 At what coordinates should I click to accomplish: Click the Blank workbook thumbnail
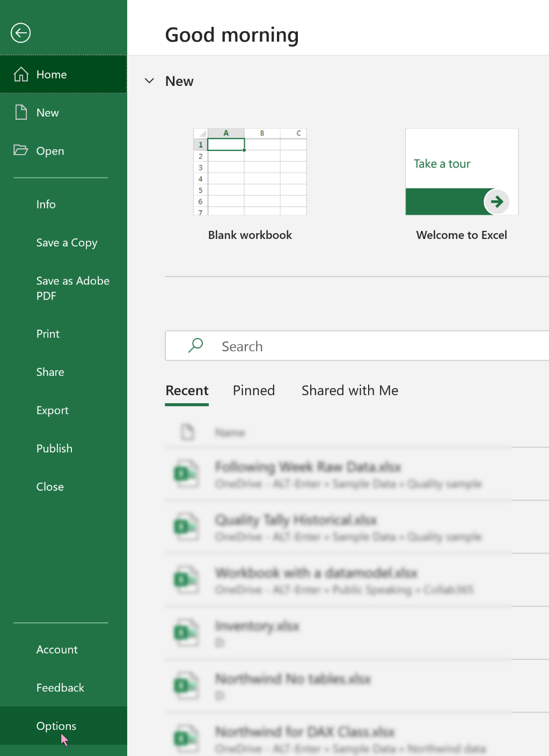coord(250,172)
